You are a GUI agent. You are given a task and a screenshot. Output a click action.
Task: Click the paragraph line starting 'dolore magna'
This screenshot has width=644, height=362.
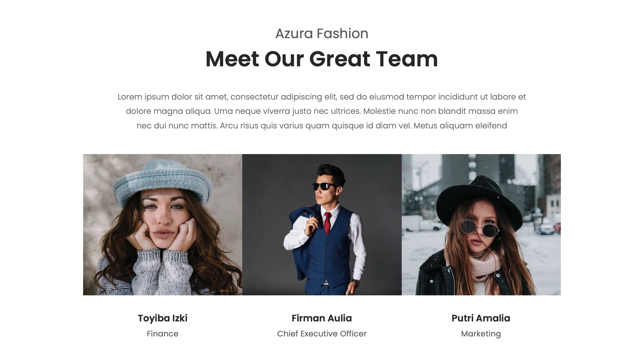click(x=322, y=111)
